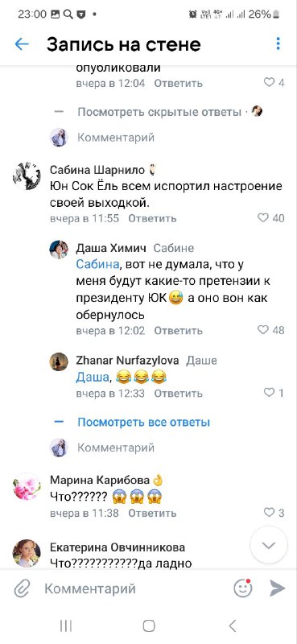The height and width of the screenshot is (644, 297).
Task: Tap the Android home navigation button
Action: coord(149,626)
